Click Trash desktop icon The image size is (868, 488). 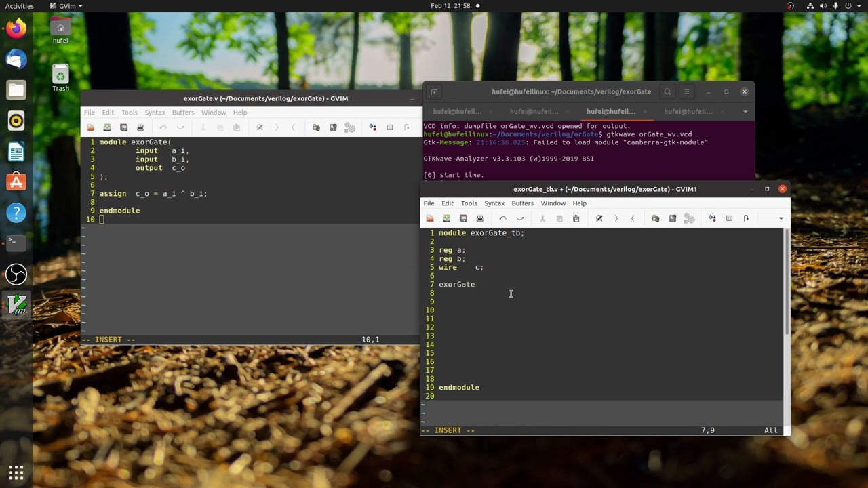60,79
